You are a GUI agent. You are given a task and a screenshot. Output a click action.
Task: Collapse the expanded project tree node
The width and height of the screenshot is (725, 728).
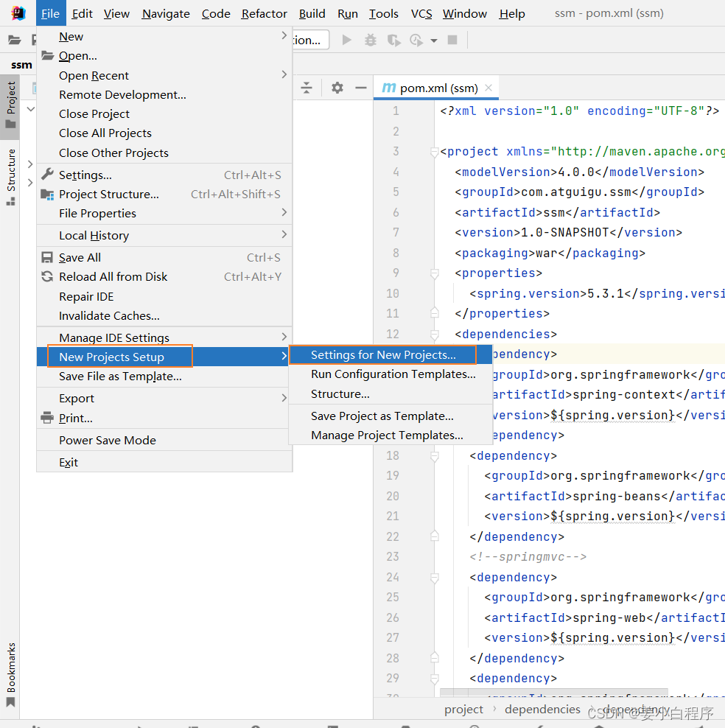pyautogui.click(x=30, y=109)
